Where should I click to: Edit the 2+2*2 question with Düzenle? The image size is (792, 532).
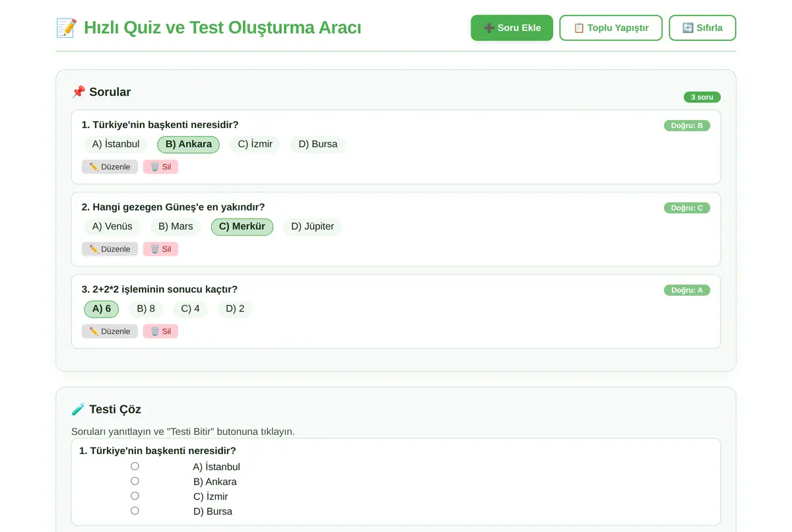click(x=110, y=331)
